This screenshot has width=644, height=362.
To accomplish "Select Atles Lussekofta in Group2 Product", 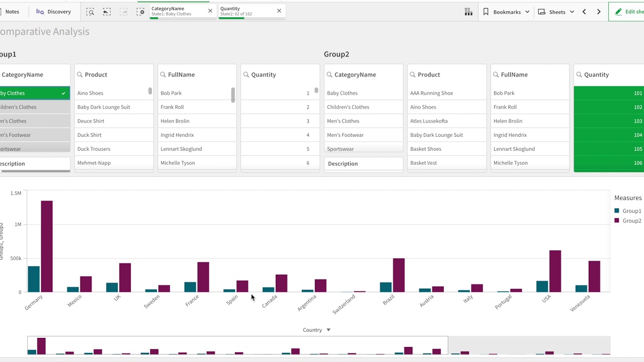I will click(447, 121).
